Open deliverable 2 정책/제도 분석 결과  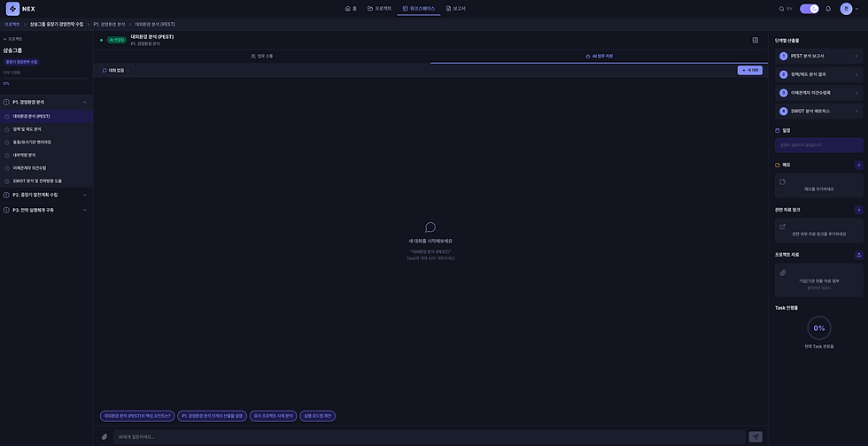tap(818, 74)
